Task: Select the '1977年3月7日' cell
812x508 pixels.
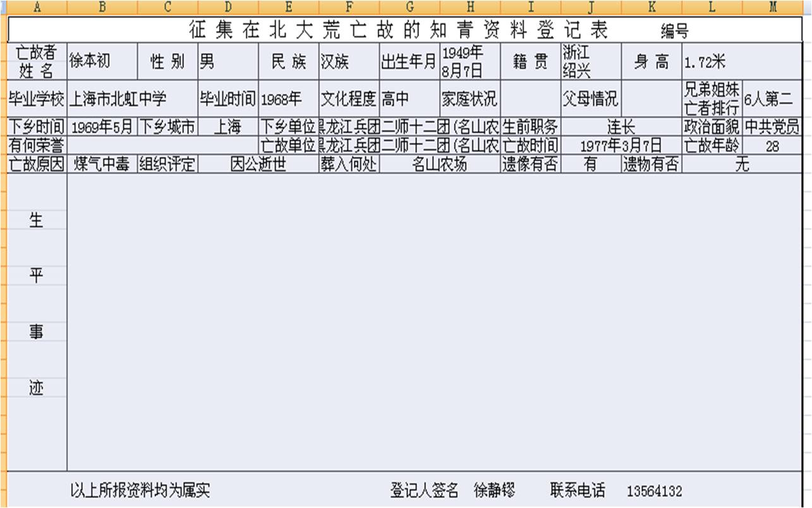Action: point(621,145)
